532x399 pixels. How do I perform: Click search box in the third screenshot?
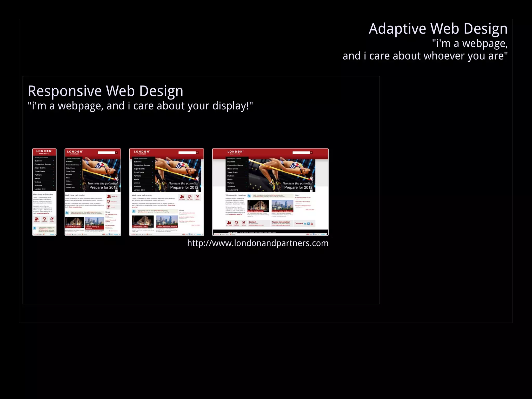pyautogui.click(x=187, y=153)
